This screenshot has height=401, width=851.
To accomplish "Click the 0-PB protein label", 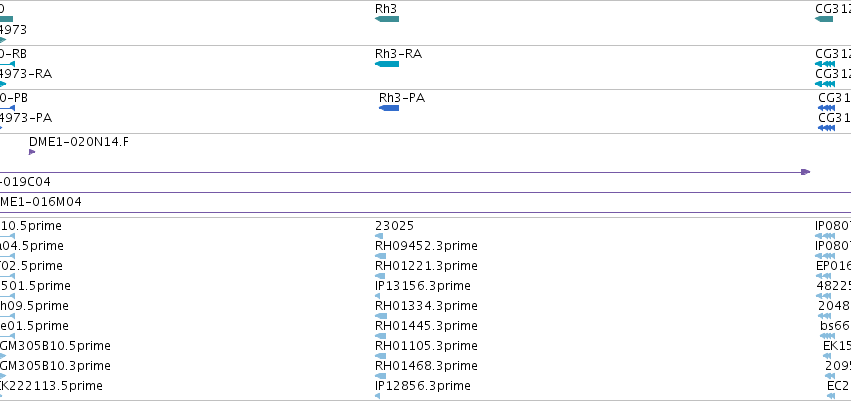I will point(14,98).
